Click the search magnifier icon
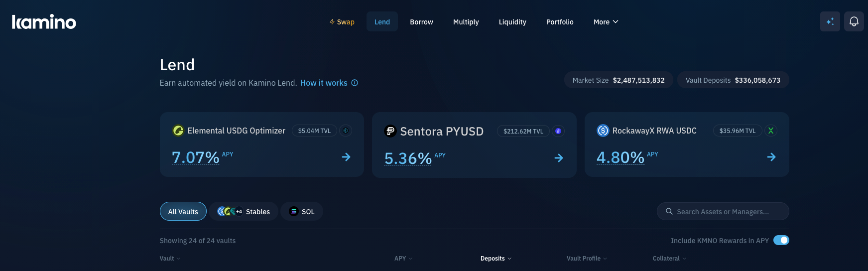The width and height of the screenshot is (868, 271). pos(669,211)
